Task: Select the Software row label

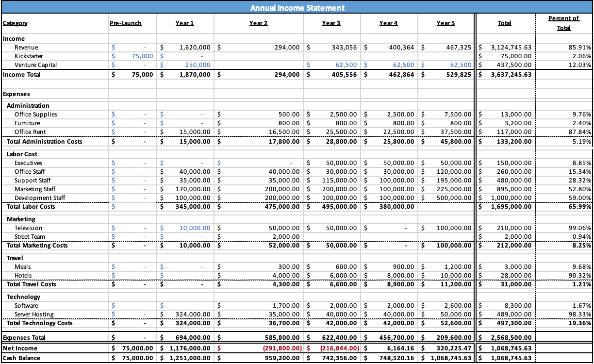Action: (26, 306)
